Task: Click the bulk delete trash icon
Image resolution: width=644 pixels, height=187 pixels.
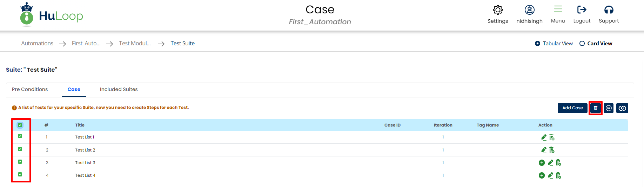Action: pyautogui.click(x=595, y=108)
